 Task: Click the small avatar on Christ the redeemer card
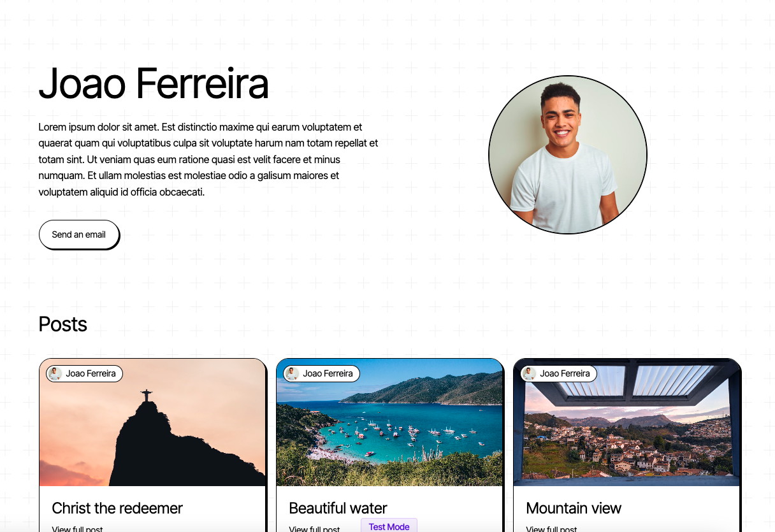55,374
